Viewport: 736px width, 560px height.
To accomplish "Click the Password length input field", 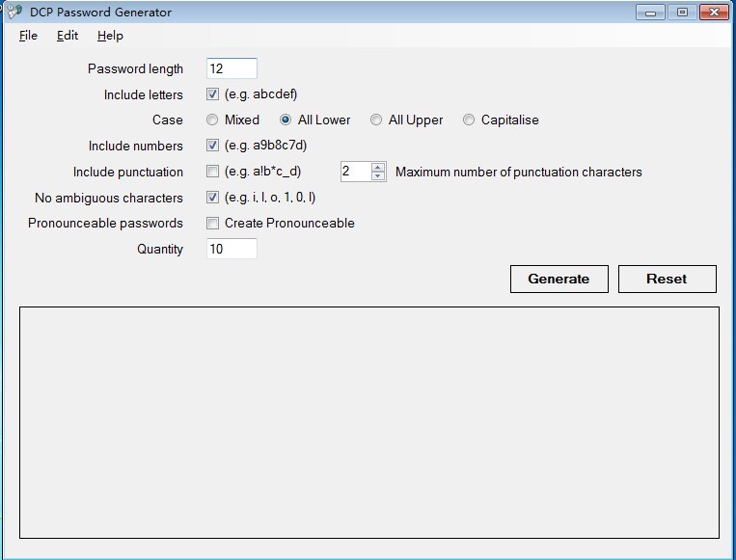I will coord(232,68).
